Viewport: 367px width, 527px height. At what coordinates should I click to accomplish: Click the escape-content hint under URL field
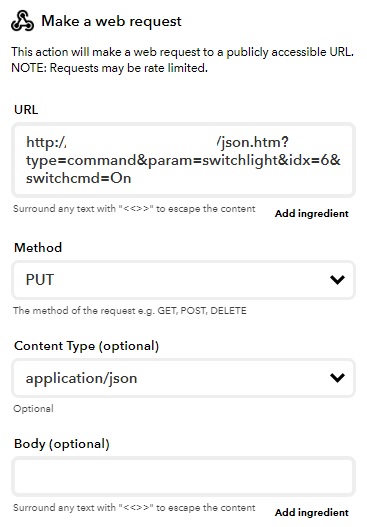click(x=134, y=209)
